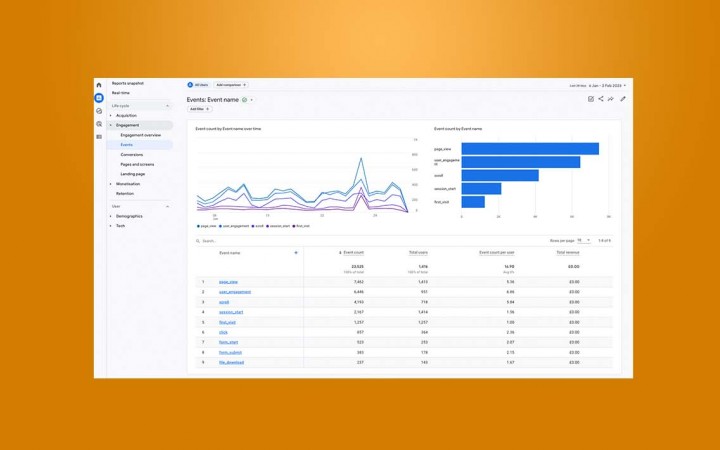Image resolution: width=720 pixels, height=450 pixels.
Task: Open the Insights icon at top right
Action: tap(611, 99)
